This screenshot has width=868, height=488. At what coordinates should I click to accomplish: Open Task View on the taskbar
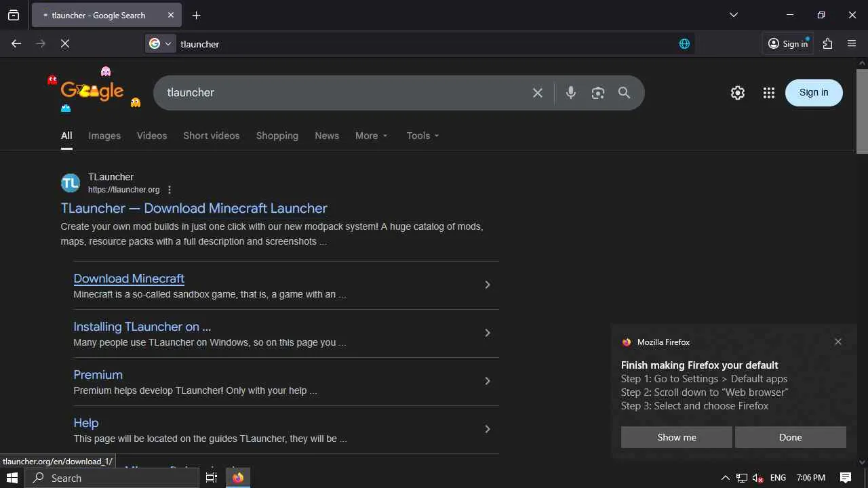coord(212,478)
